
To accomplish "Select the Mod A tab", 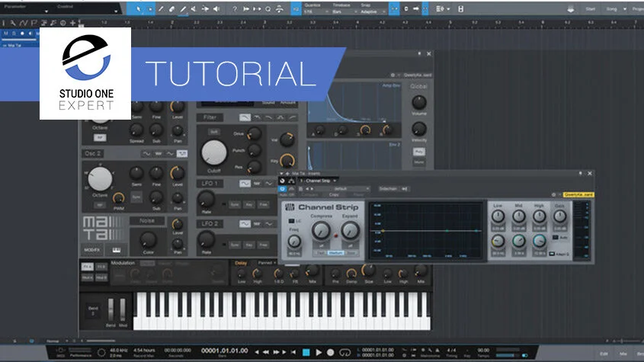I will 87,277.
